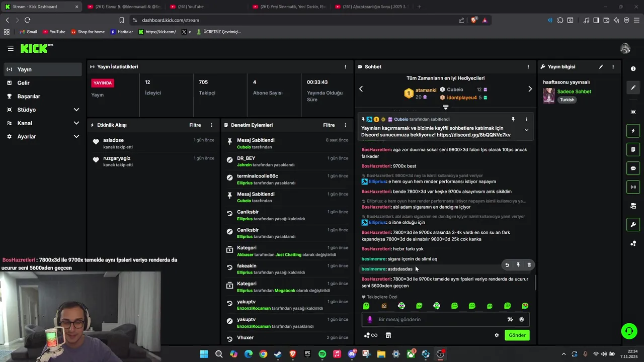Viewport: 644px width, 362px height.
Task: Click the chat scrollbar
Action: (535, 283)
